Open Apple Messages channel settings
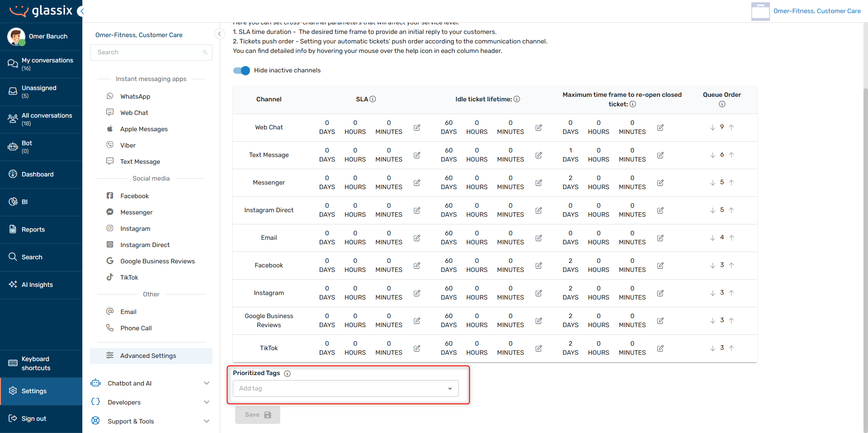This screenshot has height=433, width=868. click(x=144, y=129)
